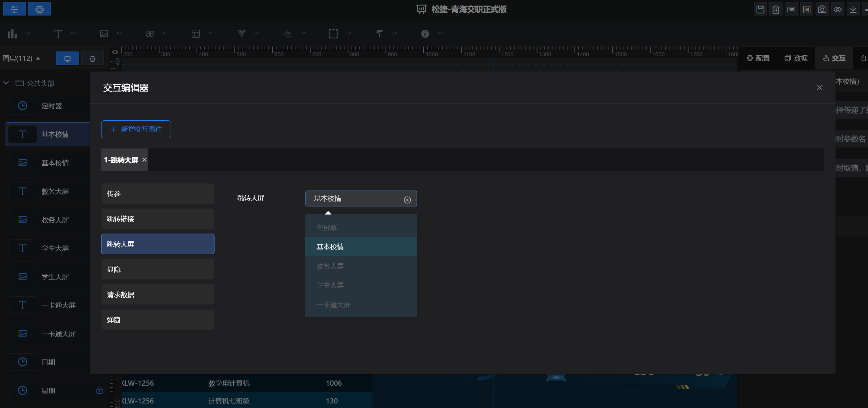Open the gear settings button top-left

tap(39, 9)
